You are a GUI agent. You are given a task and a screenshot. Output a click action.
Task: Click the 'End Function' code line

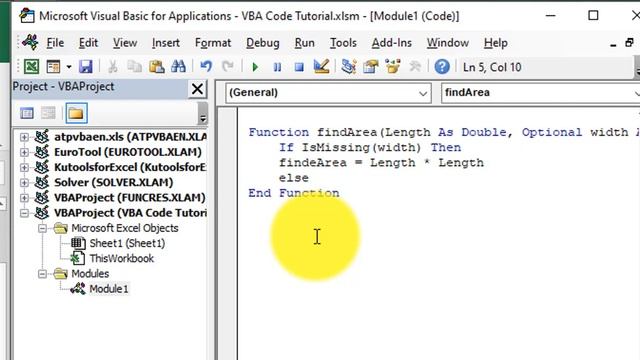(293, 193)
